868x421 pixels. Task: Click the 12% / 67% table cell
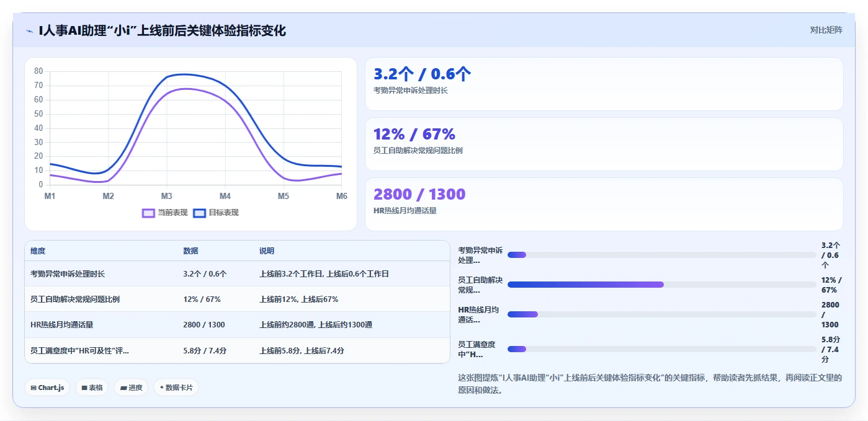click(202, 299)
